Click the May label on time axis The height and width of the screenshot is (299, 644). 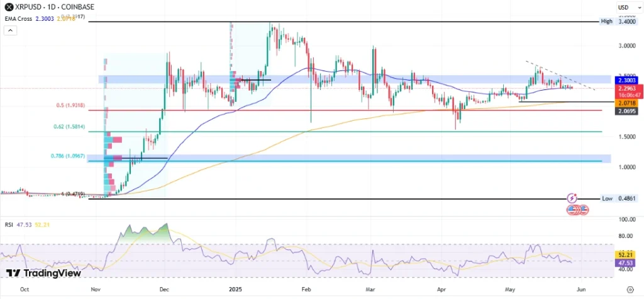click(509, 290)
